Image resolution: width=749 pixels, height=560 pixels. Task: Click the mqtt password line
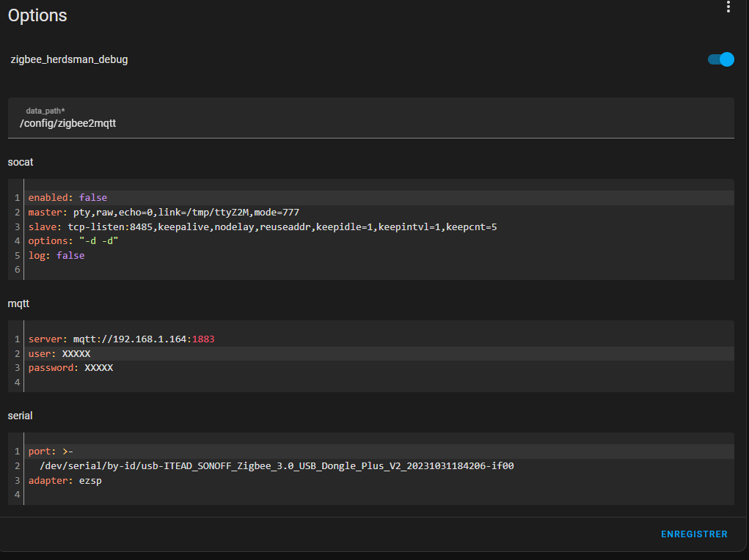(70, 368)
